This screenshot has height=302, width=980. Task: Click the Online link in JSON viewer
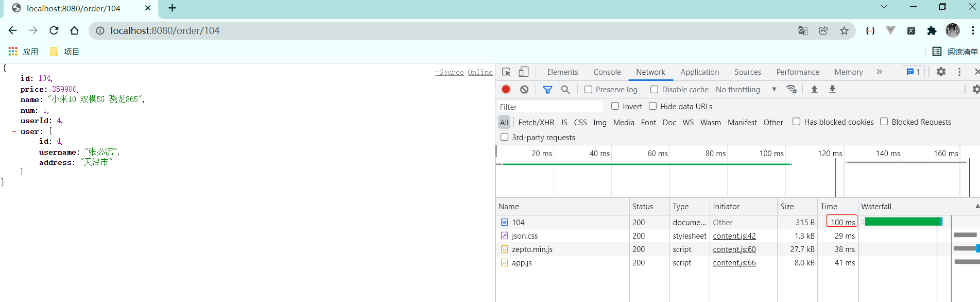coord(480,72)
